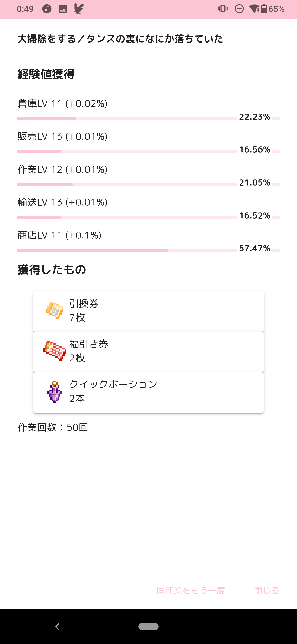Tap the battery icon showing 65%
Screen dimensions: 297x644
point(264,9)
